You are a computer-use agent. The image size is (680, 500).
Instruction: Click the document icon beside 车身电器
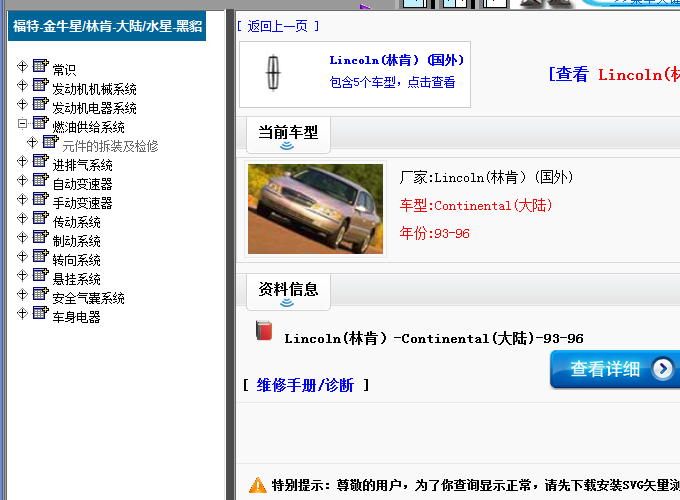point(41,313)
